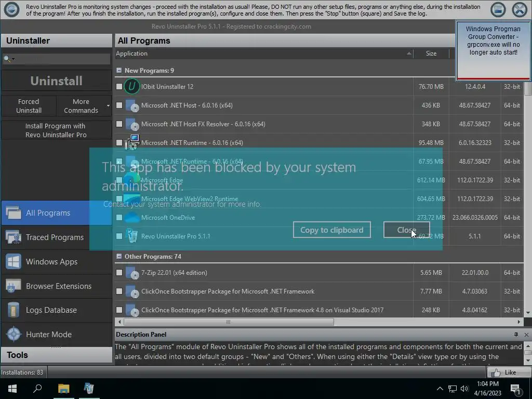This screenshot has width=532, height=399.
Task: Select the Logs Database tab
Action: pos(56,310)
